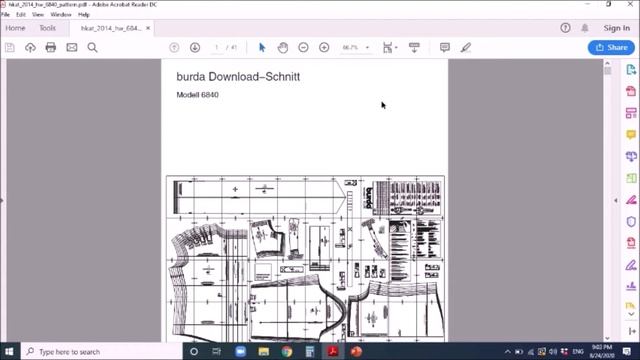
Task: Zoom out with the minus icon
Action: [303, 47]
